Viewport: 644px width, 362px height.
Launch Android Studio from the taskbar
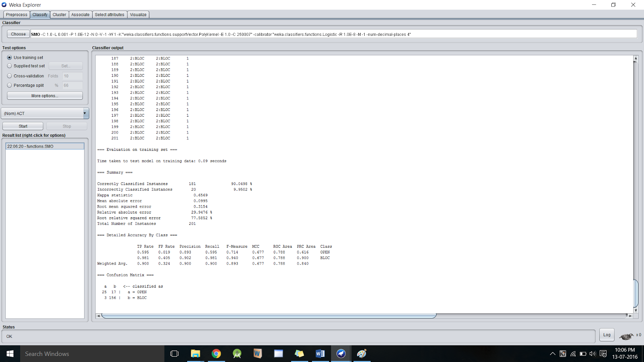237,354
